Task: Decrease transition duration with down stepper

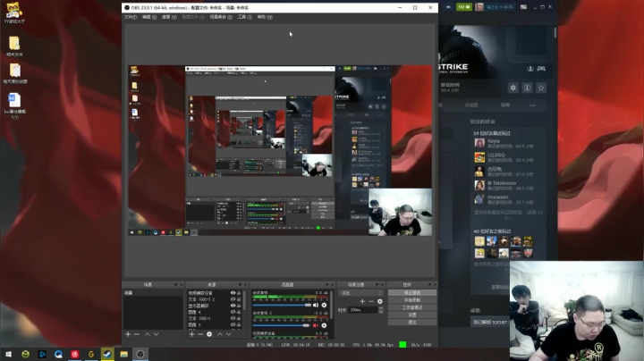Action: pos(380,312)
